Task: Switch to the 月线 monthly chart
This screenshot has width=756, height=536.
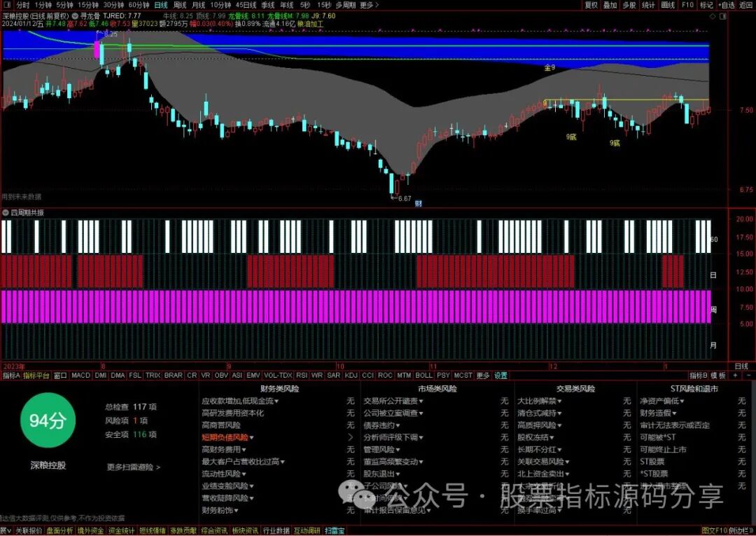Action: coord(198,5)
